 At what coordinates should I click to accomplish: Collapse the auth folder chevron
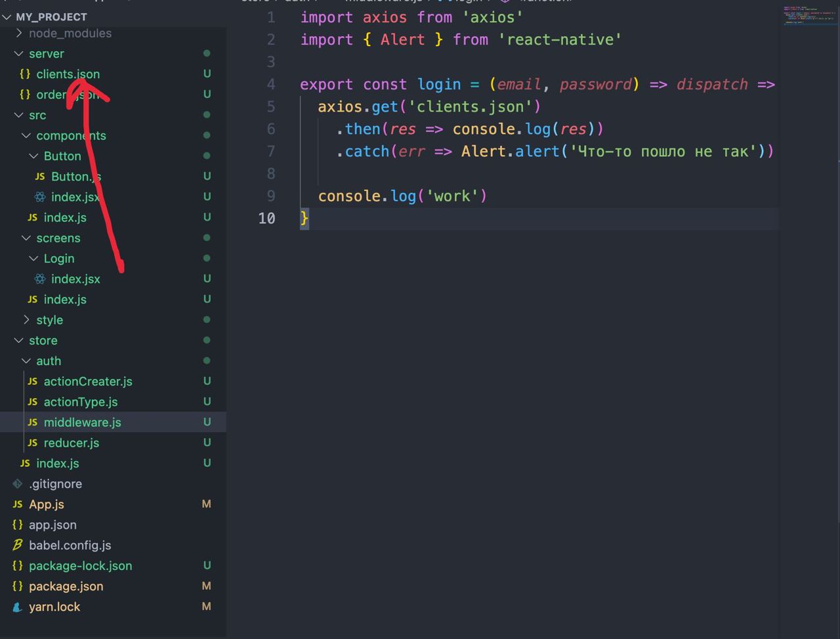click(26, 361)
